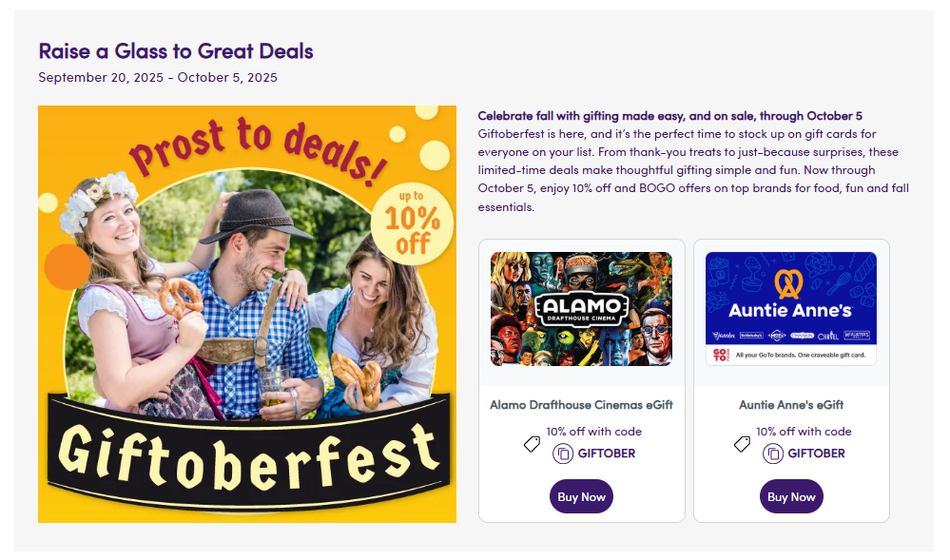Click the Auntie Anne's pretzel logo
The image size is (950, 560).
coord(789,283)
